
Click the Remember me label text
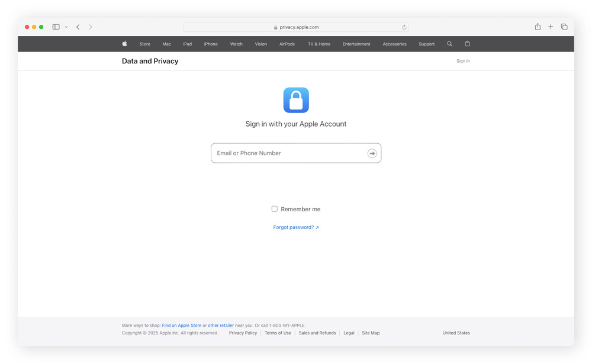(301, 209)
